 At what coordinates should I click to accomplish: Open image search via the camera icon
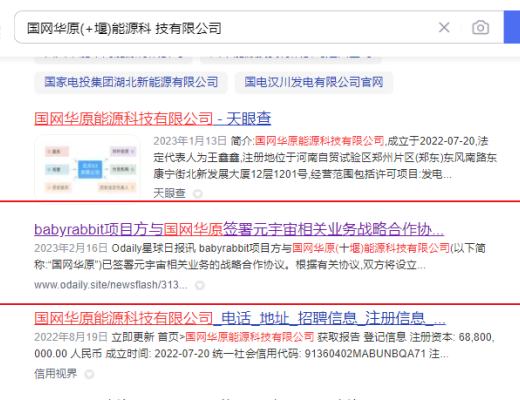pos(480,27)
